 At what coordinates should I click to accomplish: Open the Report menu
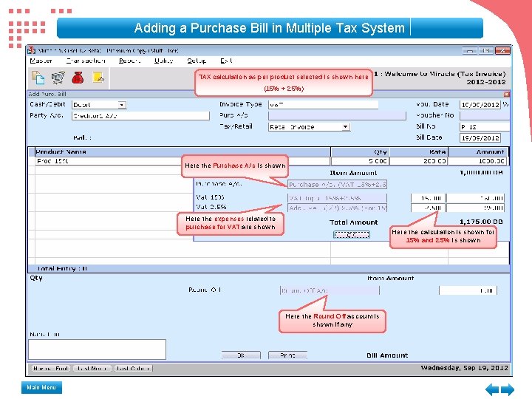click(129, 61)
